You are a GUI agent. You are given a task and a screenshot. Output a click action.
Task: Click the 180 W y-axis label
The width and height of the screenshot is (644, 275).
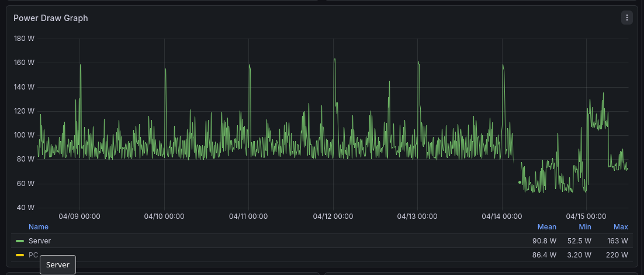click(x=24, y=39)
